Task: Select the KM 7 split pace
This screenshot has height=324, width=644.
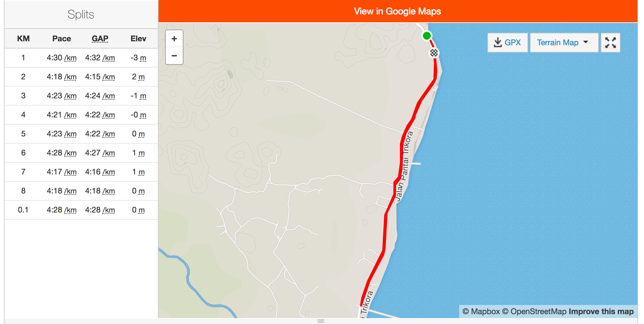Action: point(62,172)
